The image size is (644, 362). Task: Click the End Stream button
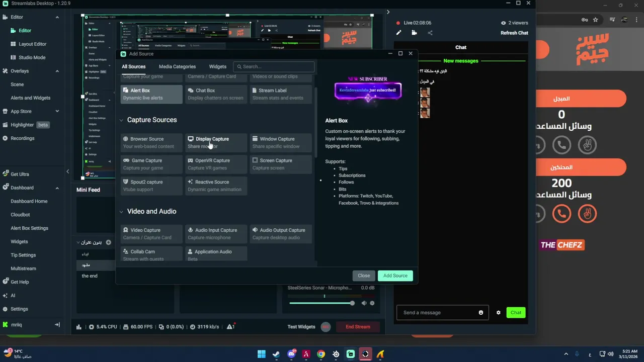[358, 327]
